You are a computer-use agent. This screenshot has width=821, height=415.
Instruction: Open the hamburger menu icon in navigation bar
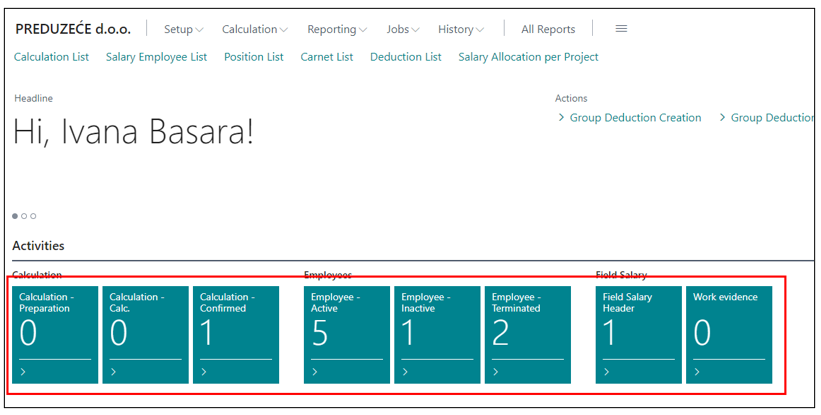621,29
